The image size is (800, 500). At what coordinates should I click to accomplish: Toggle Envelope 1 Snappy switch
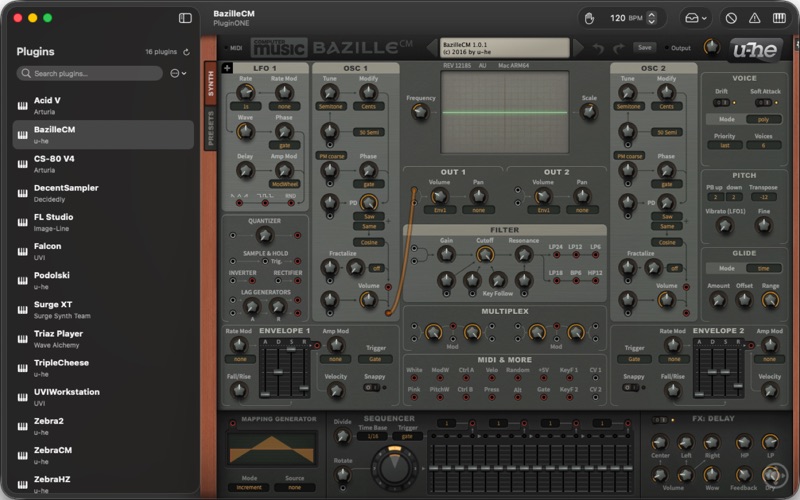click(x=371, y=387)
